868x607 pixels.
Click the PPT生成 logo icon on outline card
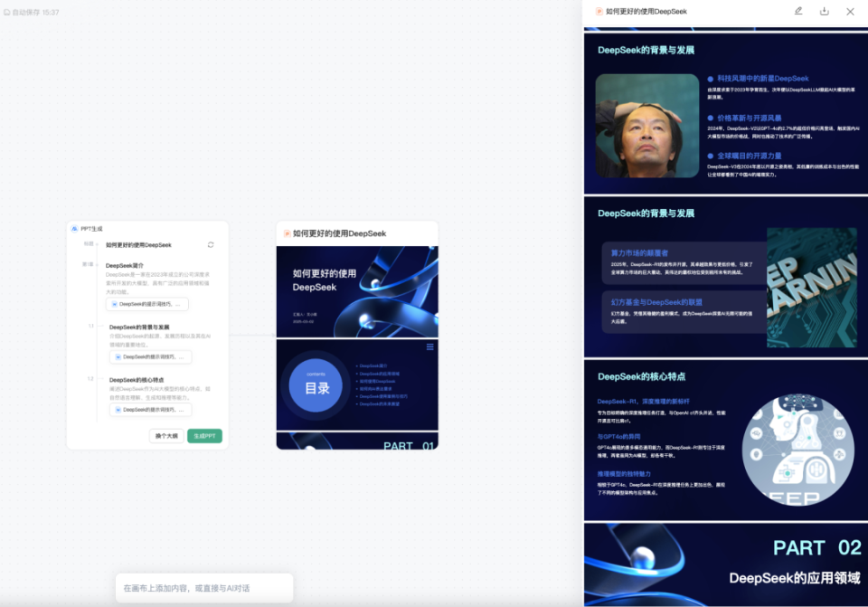[75, 229]
